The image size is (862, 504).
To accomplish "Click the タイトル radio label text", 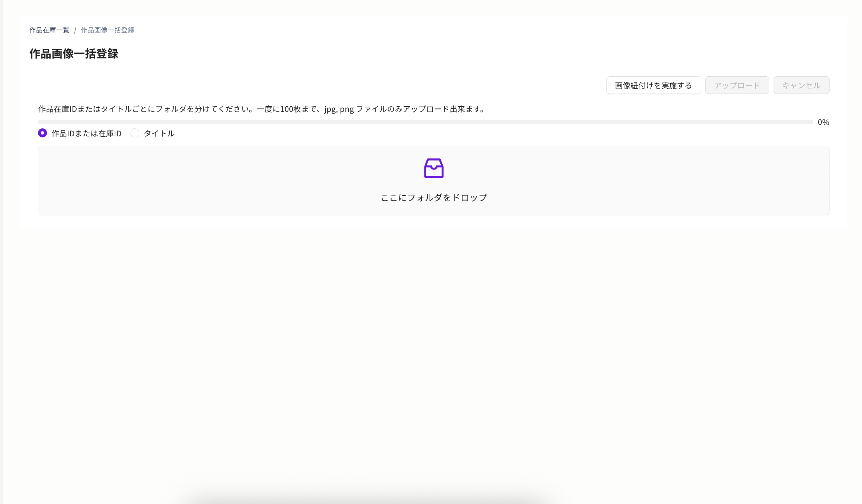I will tap(159, 134).
